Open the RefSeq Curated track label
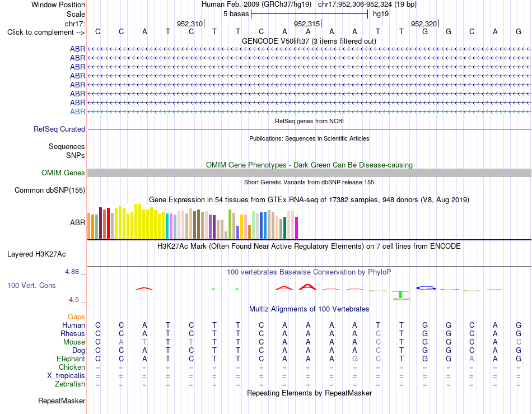 (x=59, y=129)
